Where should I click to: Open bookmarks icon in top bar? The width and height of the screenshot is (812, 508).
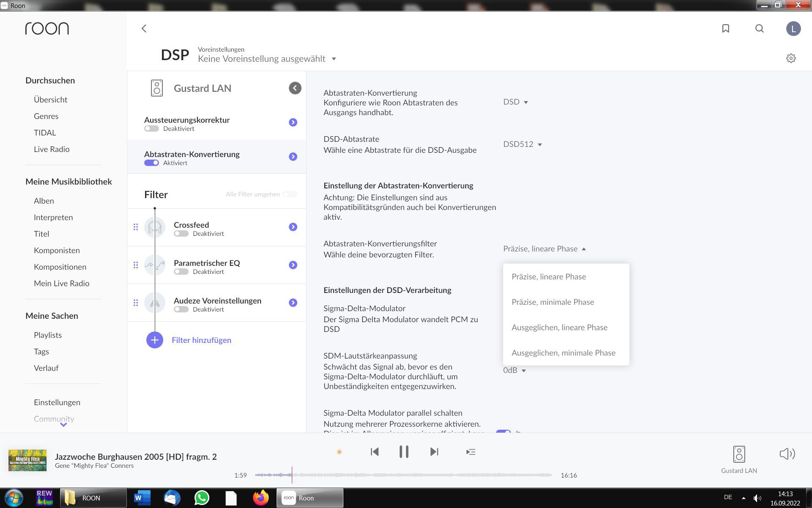pos(726,28)
